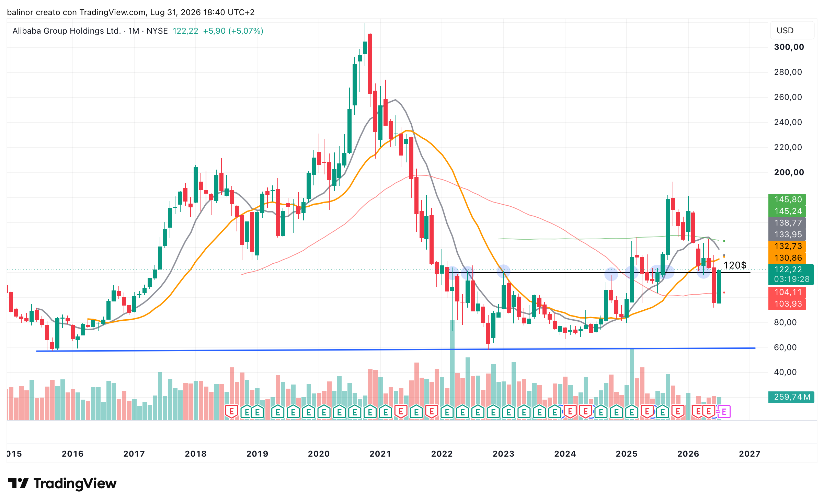Screen dimensions: 824x504
Task: Click the 2021 label on the time axis
Action: click(x=380, y=454)
